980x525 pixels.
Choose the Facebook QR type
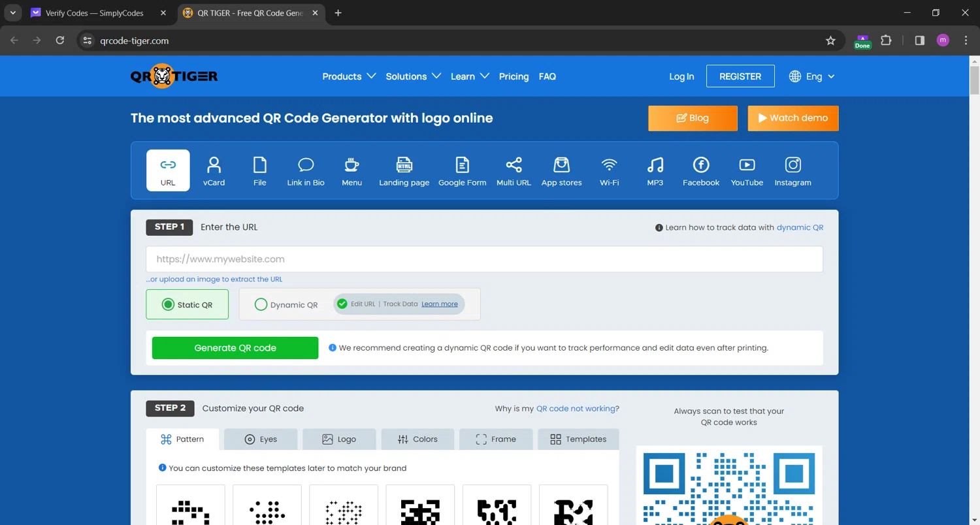point(701,171)
